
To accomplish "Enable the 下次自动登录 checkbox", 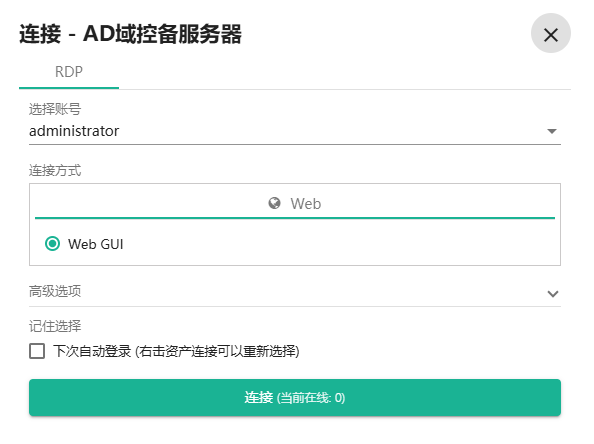I will click(37, 351).
